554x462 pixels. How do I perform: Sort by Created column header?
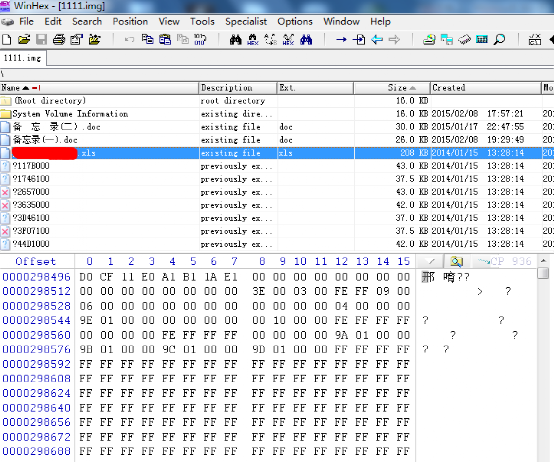click(x=486, y=88)
